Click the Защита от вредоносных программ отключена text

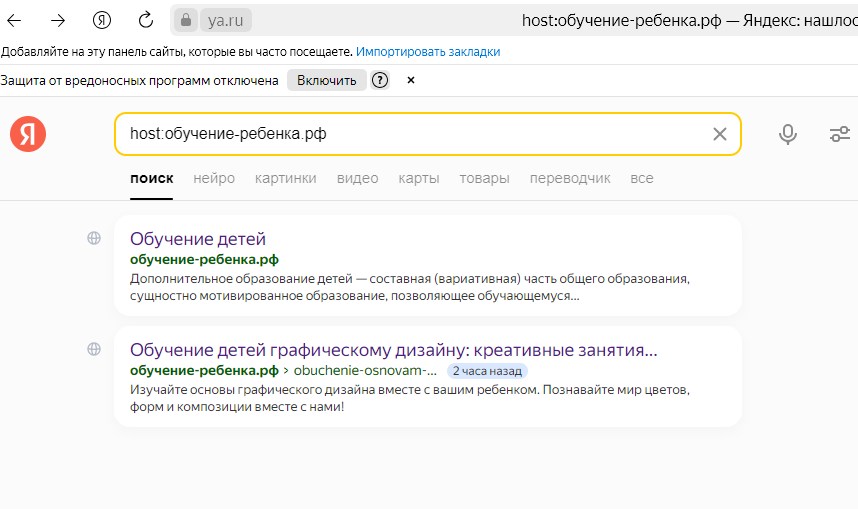[139, 80]
